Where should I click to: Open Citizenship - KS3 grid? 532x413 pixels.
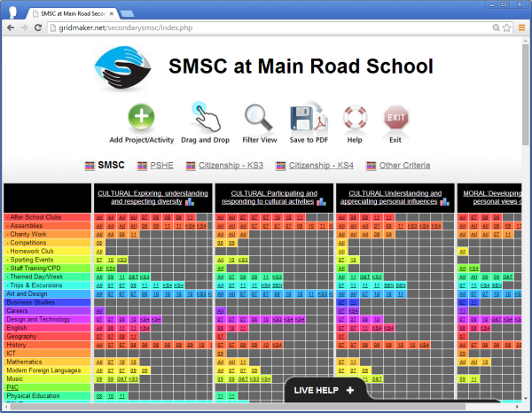tap(231, 166)
